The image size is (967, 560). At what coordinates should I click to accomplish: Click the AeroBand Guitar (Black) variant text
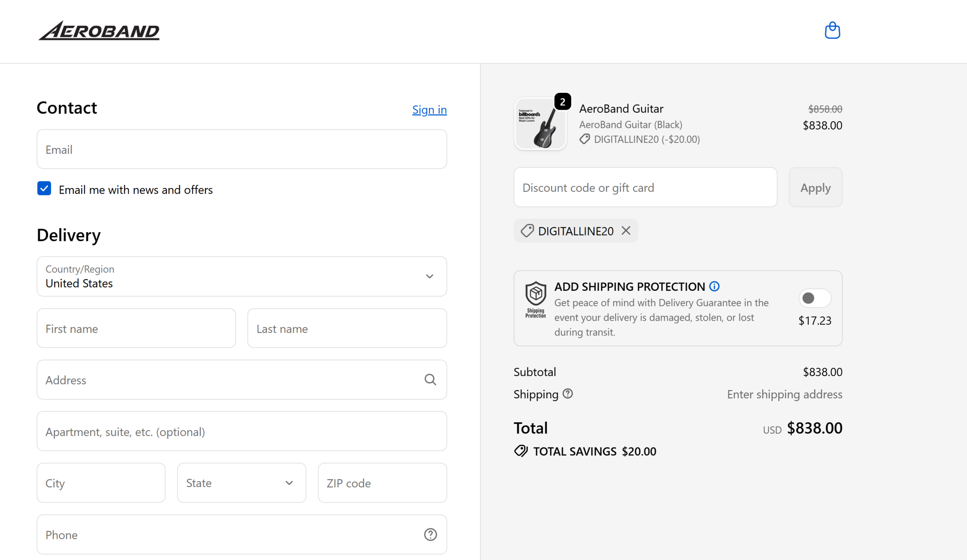click(631, 125)
